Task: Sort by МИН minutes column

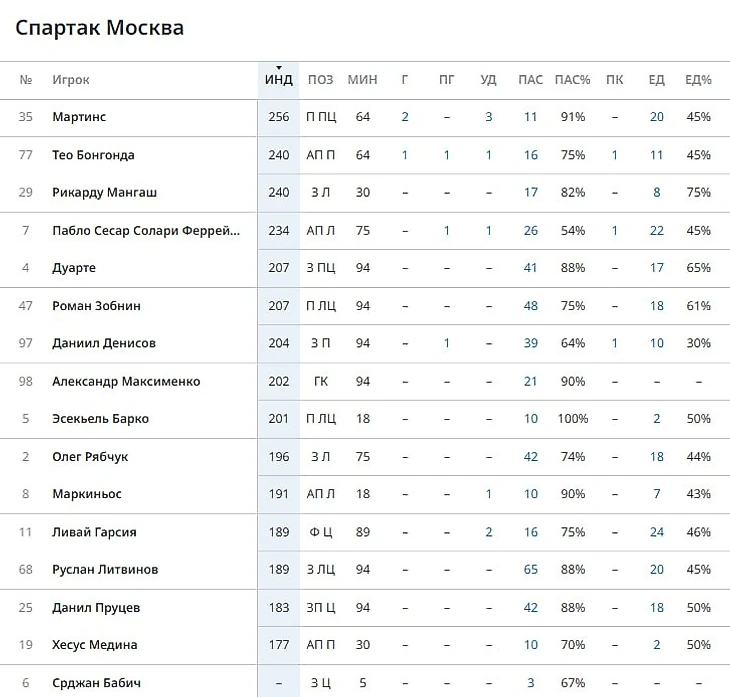Action: pyautogui.click(x=362, y=80)
